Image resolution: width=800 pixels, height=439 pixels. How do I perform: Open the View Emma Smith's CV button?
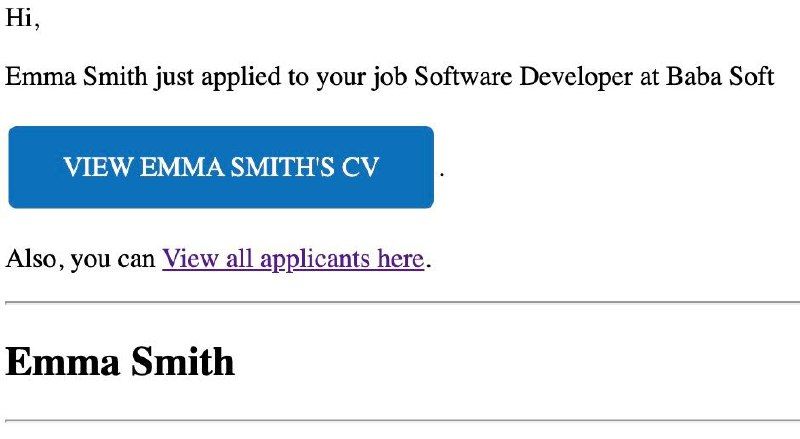(221, 167)
